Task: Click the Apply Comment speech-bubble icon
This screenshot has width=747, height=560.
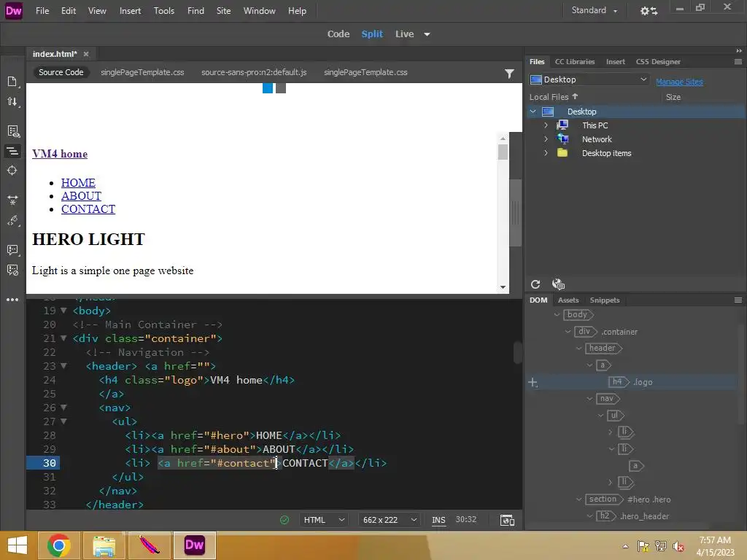Action: tap(12, 249)
